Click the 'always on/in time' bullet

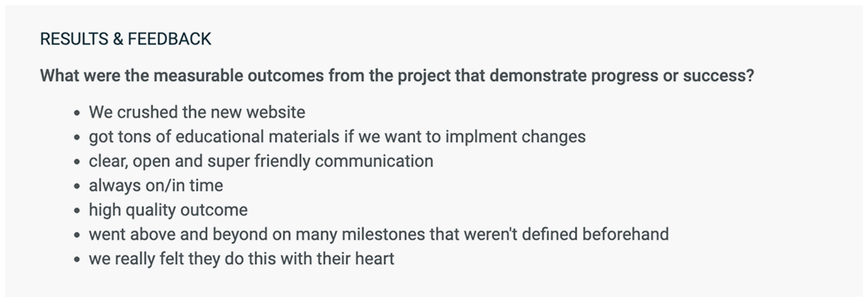(156, 186)
